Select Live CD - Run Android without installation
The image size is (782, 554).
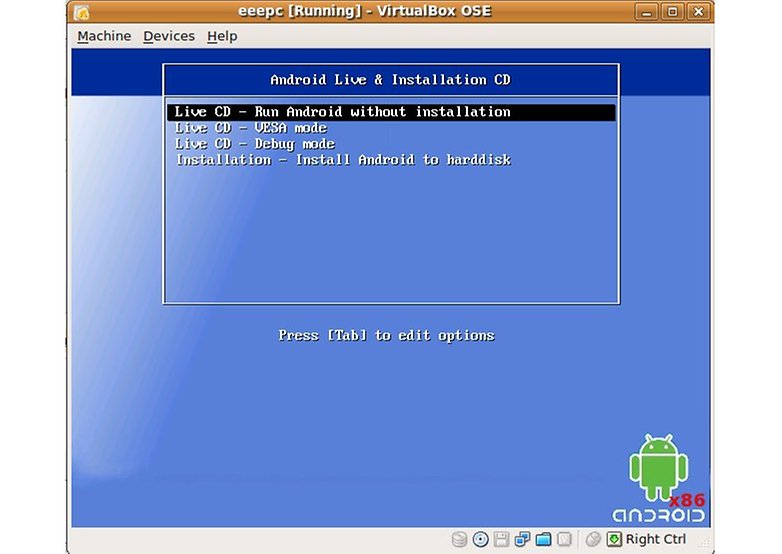coord(391,112)
